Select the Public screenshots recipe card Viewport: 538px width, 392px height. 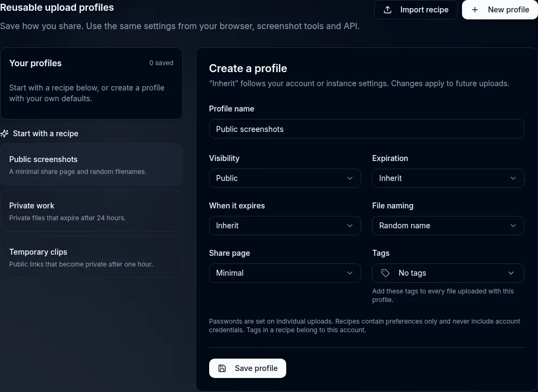point(91,164)
